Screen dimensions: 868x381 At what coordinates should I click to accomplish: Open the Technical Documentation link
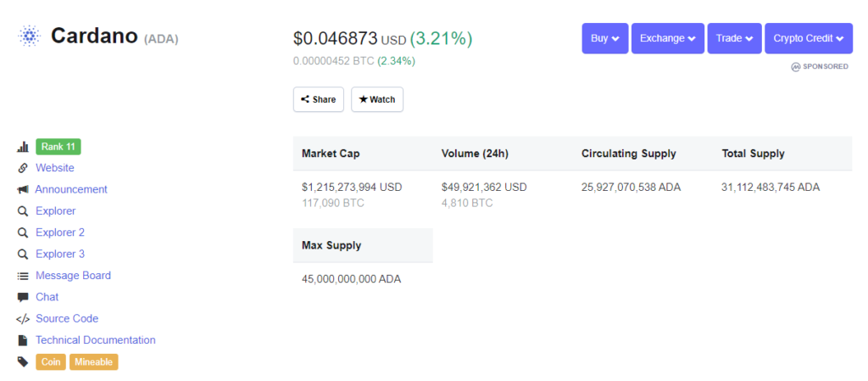[96, 340]
